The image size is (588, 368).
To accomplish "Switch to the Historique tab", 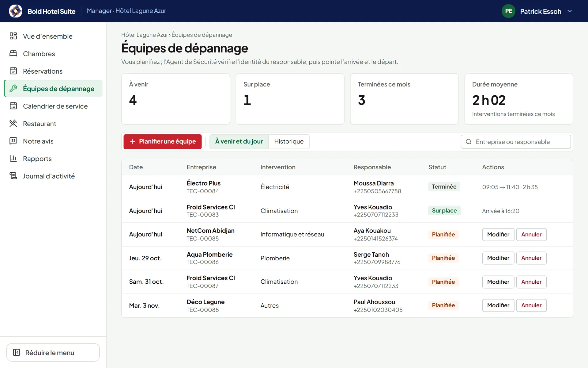I will [289, 141].
